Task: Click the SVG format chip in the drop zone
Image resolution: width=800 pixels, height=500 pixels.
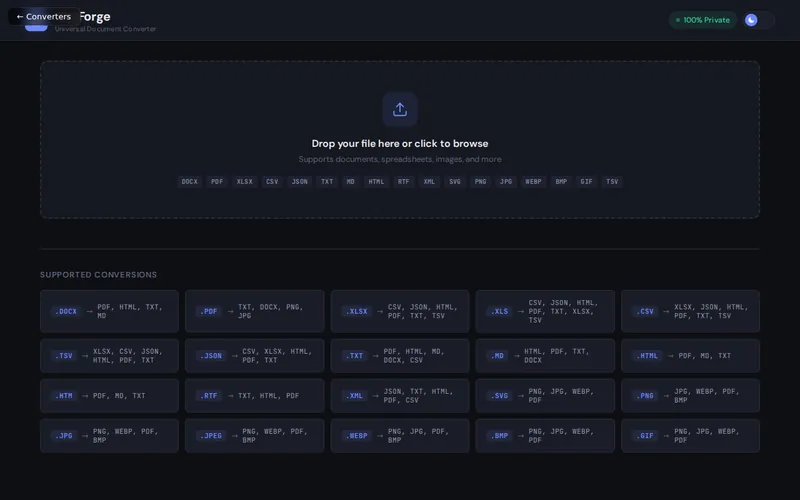Action: click(x=455, y=182)
